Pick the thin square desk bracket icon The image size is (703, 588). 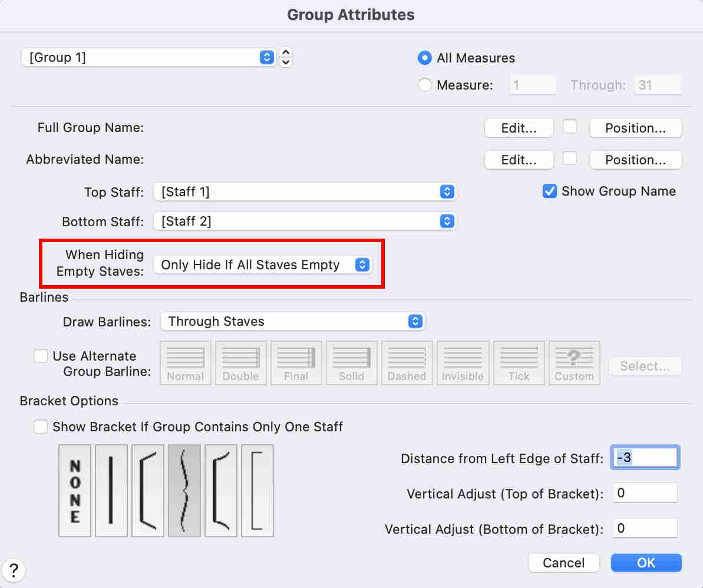[258, 491]
